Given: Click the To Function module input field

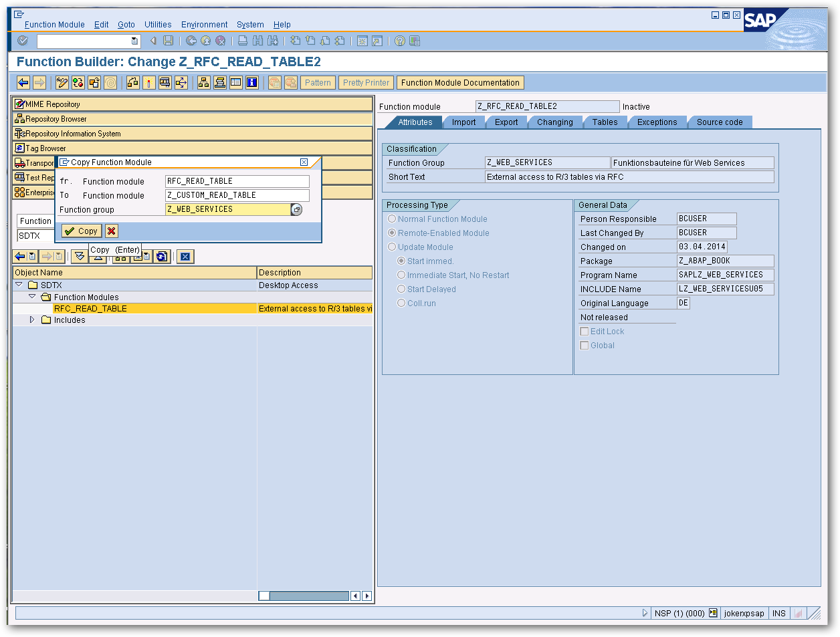Looking at the screenshot, I should pyautogui.click(x=237, y=195).
